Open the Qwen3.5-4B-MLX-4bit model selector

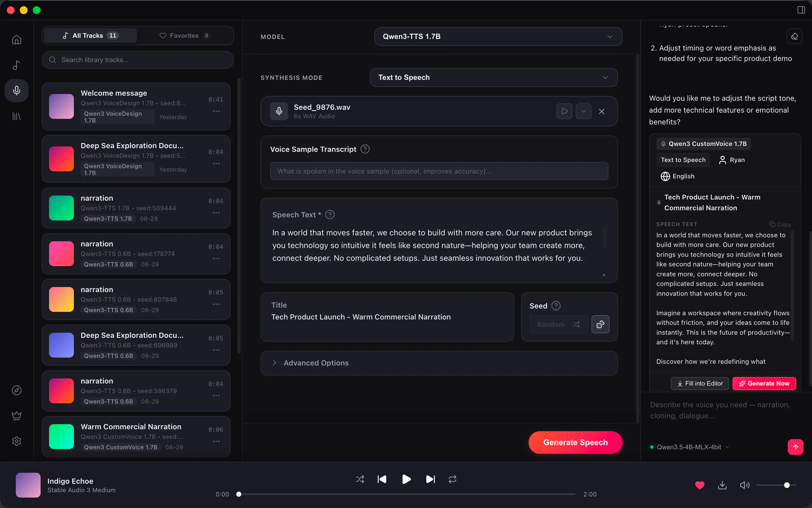tap(690, 447)
